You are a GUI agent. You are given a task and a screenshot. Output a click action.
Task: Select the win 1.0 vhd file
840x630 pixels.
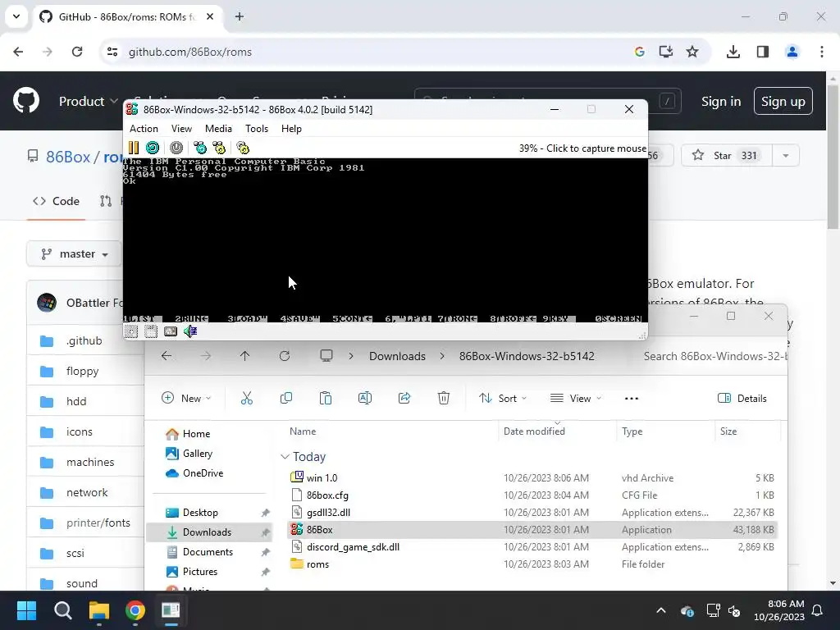click(532, 478)
